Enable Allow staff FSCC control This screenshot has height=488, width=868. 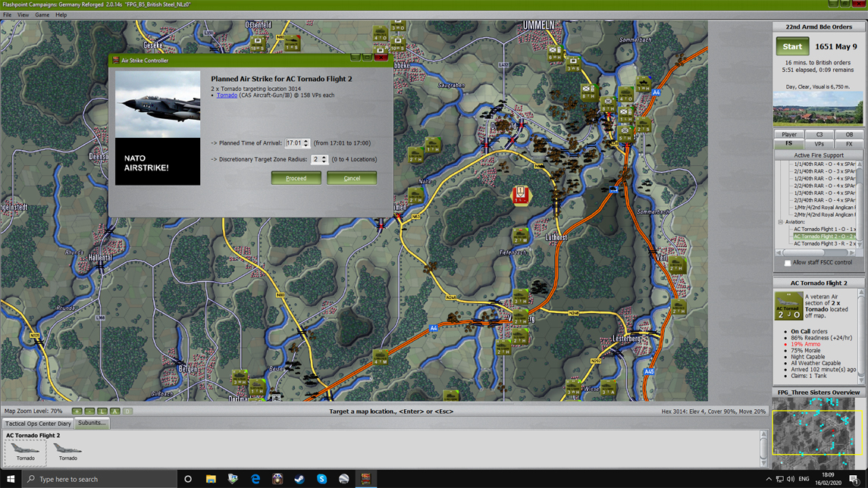point(787,263)
